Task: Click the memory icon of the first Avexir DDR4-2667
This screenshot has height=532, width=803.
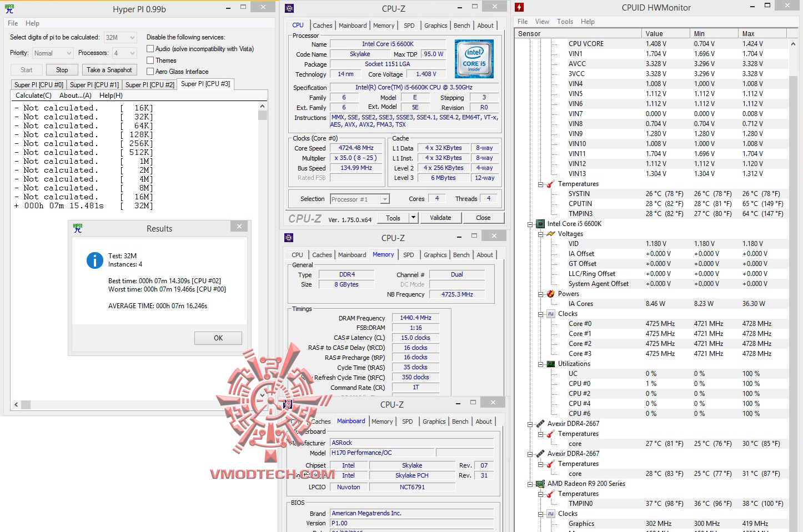Action: pyautogui.click(x=540, y=424)
